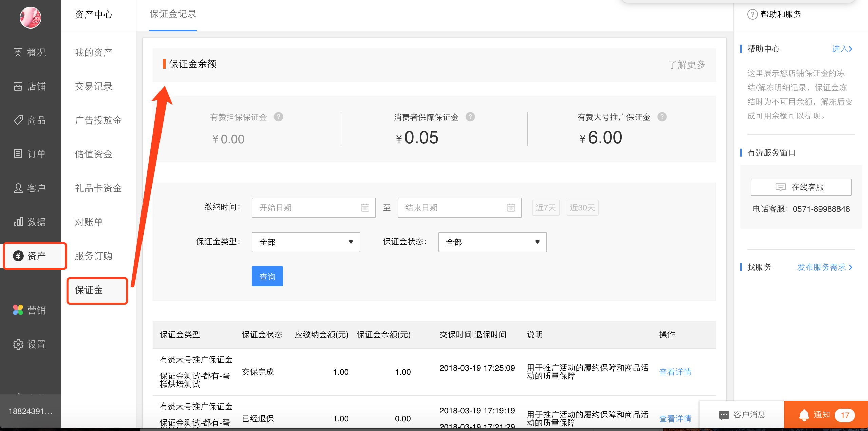Click the 交保完成 status cell

(x=258, y=372)
